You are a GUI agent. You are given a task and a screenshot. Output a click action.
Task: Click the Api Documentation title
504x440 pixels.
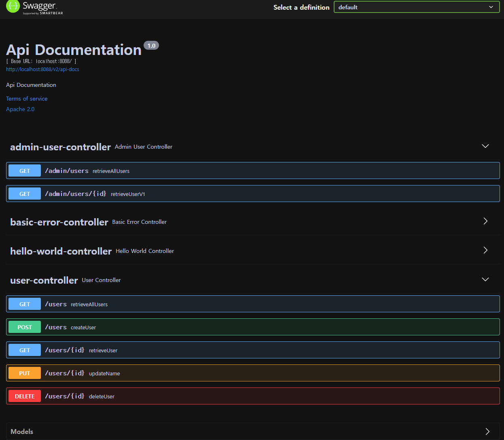click(74, 50)
